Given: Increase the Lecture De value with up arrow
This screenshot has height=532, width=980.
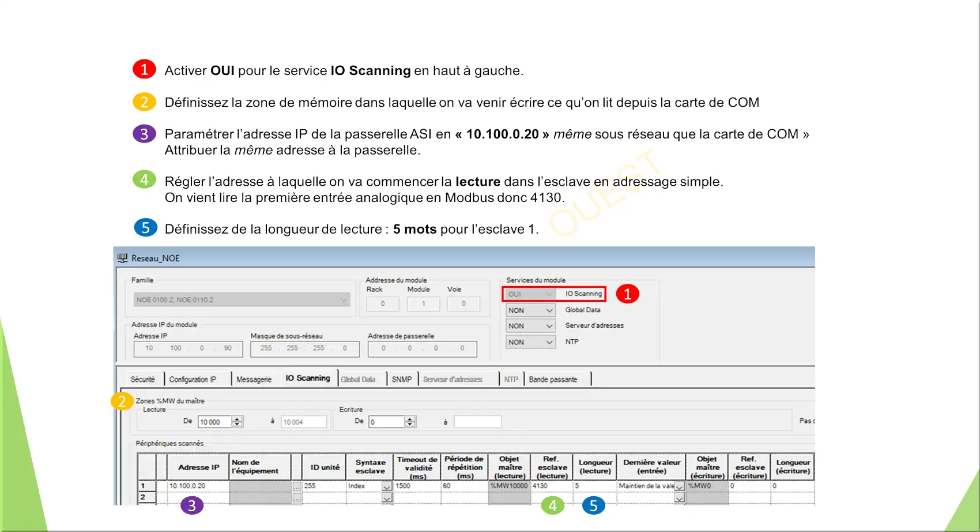Looking at the screenshot, I should 237,419.
